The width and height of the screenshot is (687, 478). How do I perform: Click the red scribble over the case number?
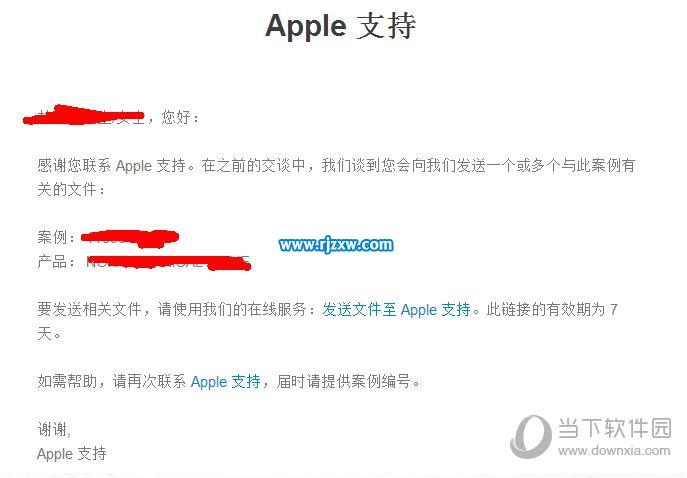[130, 238]
